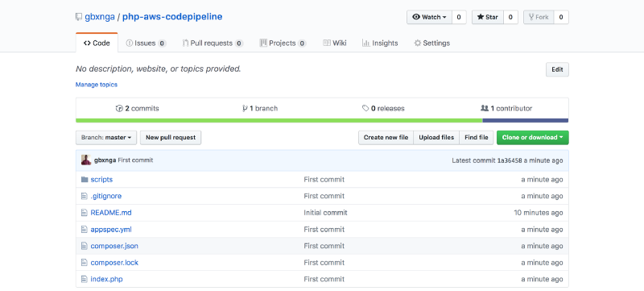The width and height of the screenshot is (644, 291).
Task: Star the repository
Action: pyautogui.click(x=488, y=17)
